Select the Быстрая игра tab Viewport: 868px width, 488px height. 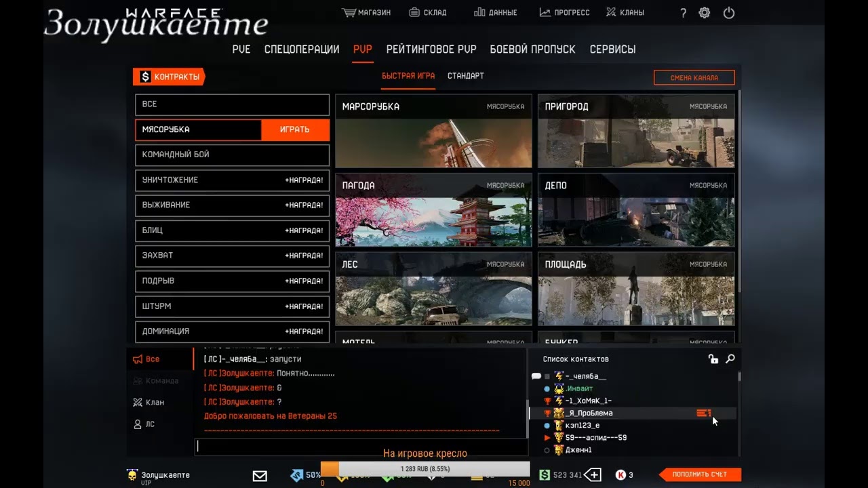pyautogui.click(x=408, y=76)
